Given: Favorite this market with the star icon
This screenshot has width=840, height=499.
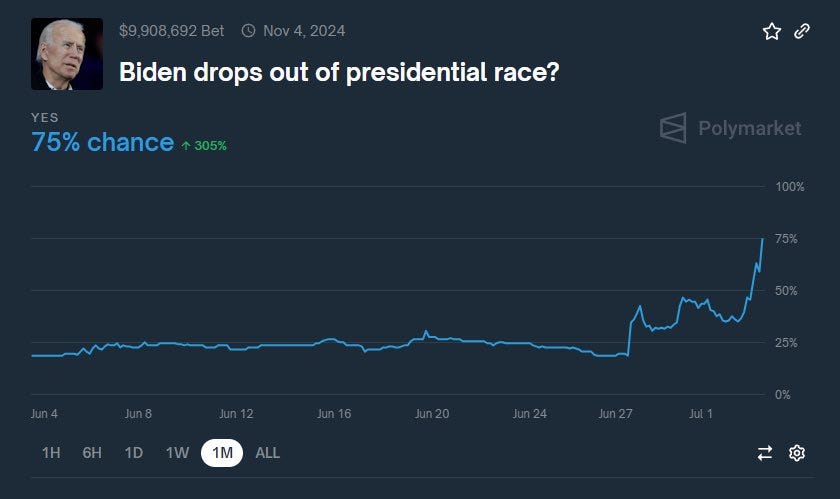Looking at the screenshot, I should point(772,31).
